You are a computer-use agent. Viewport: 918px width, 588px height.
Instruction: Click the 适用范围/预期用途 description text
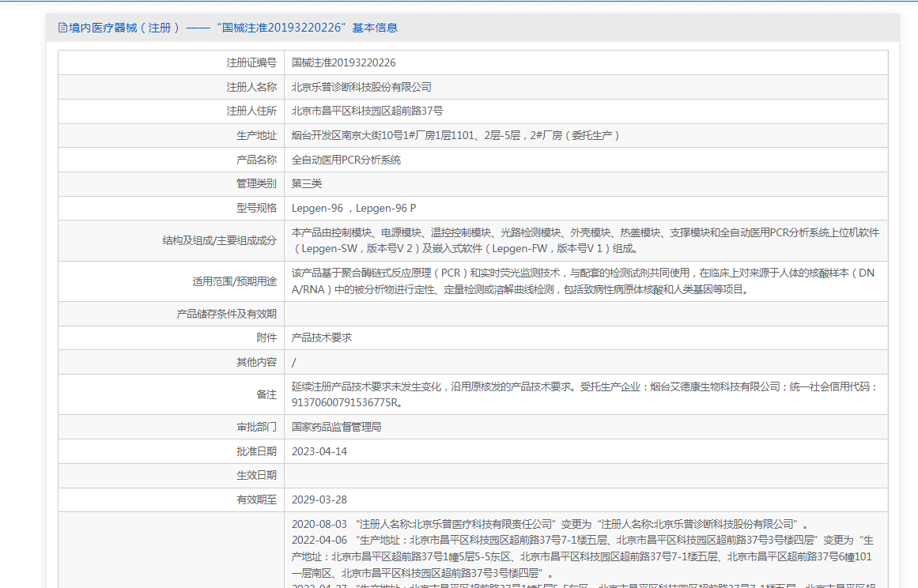(x=583, y=281)
